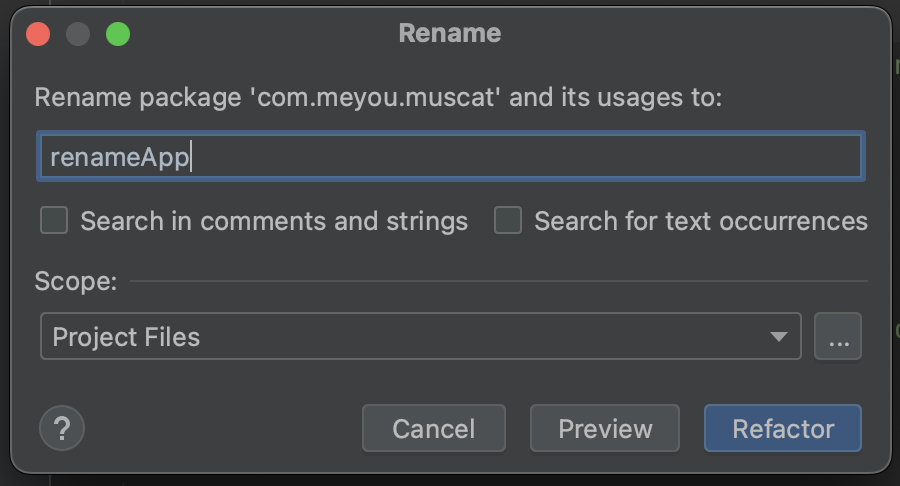Screen dimensions: 900x486
Task: Close the Rename dialog with red button
Action: (39, 34)
